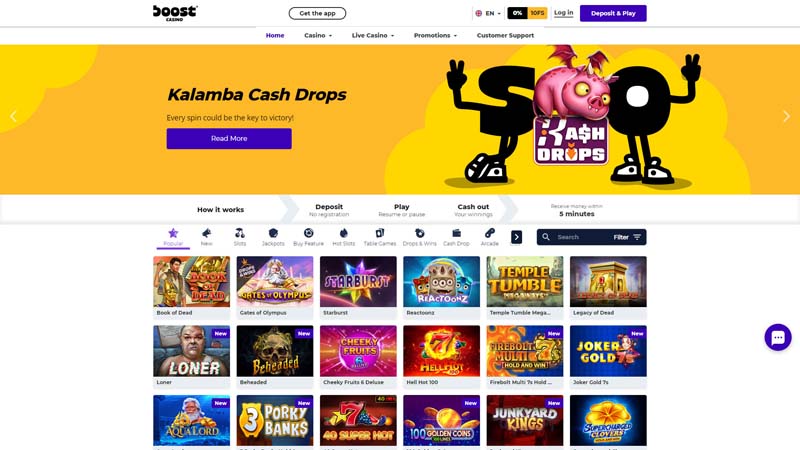Open the Arcade category icon
The height and width of the screenshot is (450, 800).
coord(490,233)
